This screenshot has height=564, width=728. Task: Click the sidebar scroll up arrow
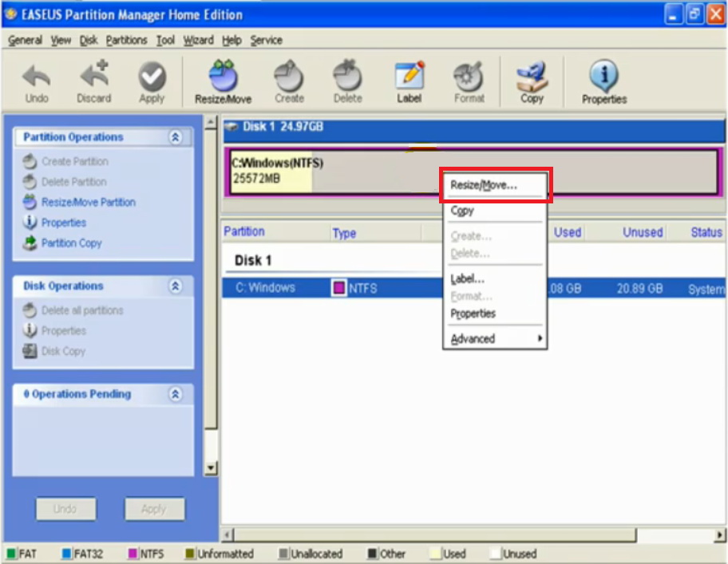tap(211, 122)
